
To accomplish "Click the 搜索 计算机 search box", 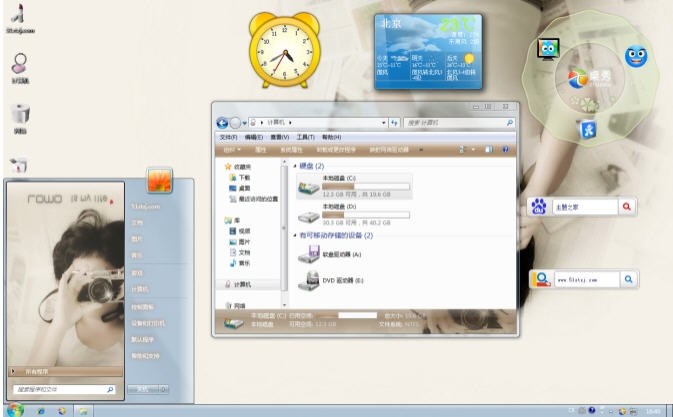I will coord(459,123).
